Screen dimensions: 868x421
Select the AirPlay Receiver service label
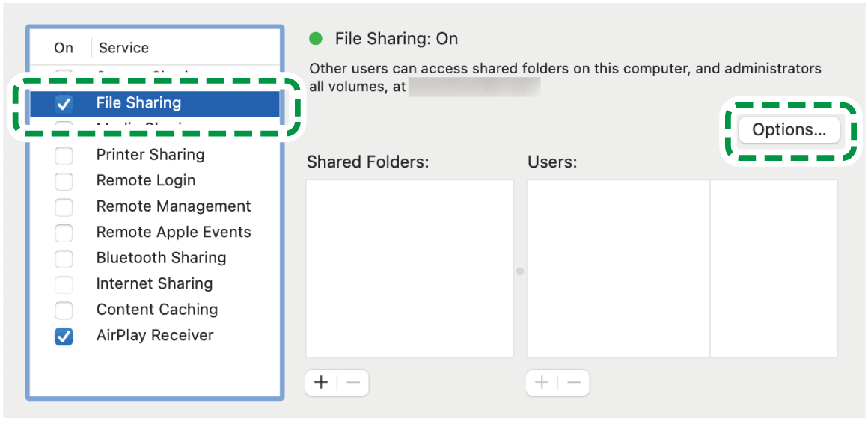click(155, 336)
